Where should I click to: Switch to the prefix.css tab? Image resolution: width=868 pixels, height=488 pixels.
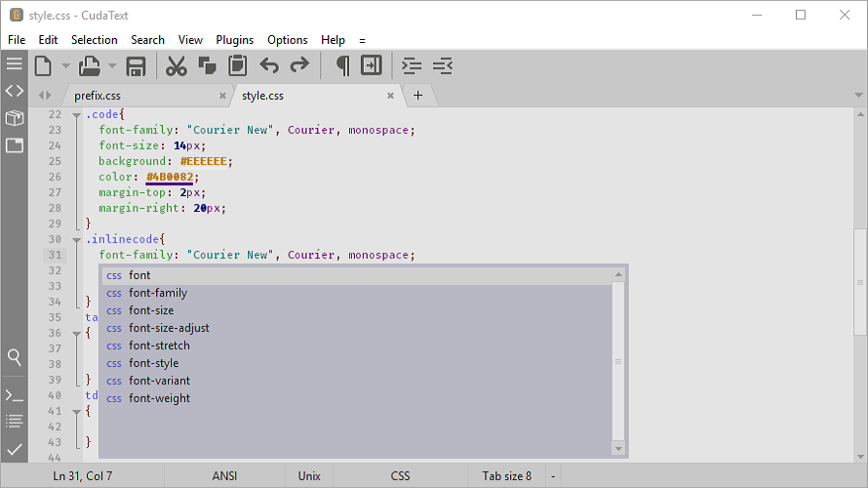tap(98, 96)
